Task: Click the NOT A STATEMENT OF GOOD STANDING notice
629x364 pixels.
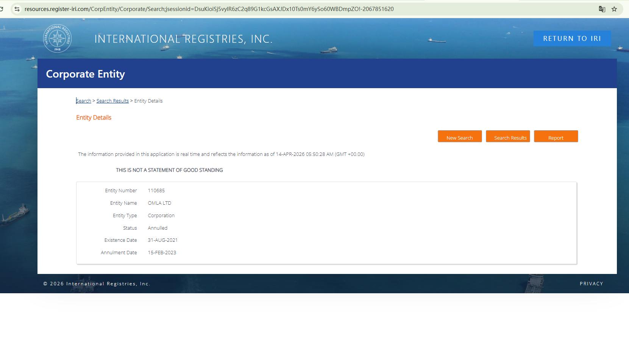Action: (169, 170)
